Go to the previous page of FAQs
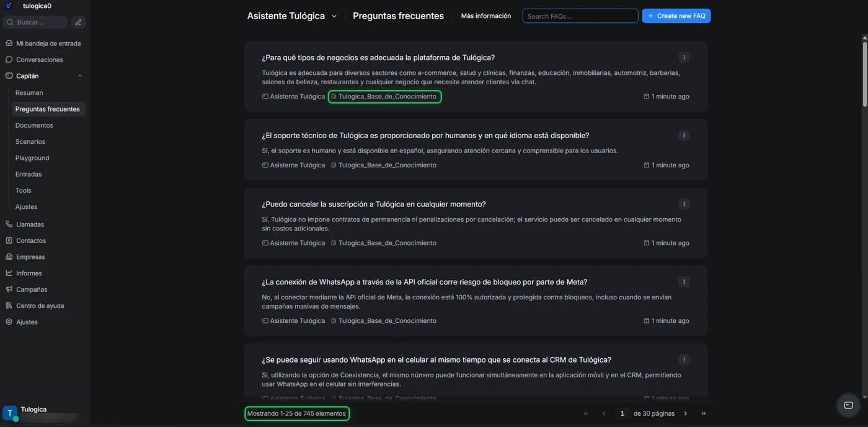Image resolution: width=868 pixels, height=427 pixels. [604, 413]
